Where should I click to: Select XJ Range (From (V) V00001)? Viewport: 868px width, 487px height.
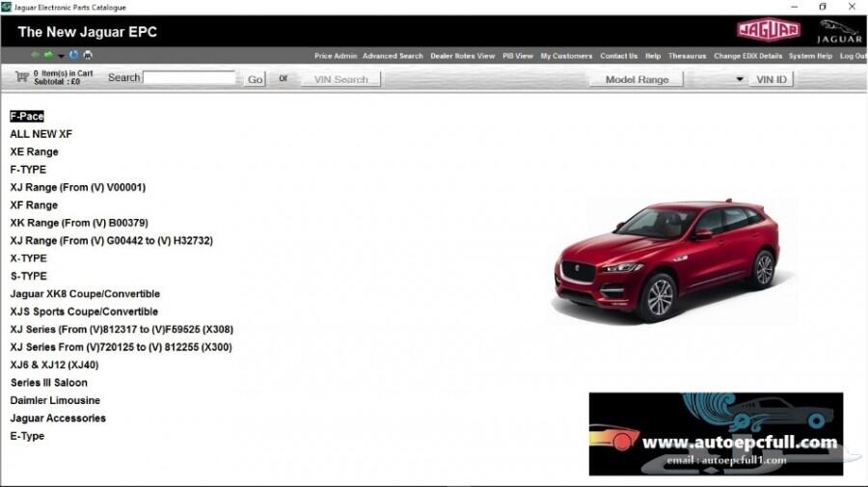[x=77, y=187]
